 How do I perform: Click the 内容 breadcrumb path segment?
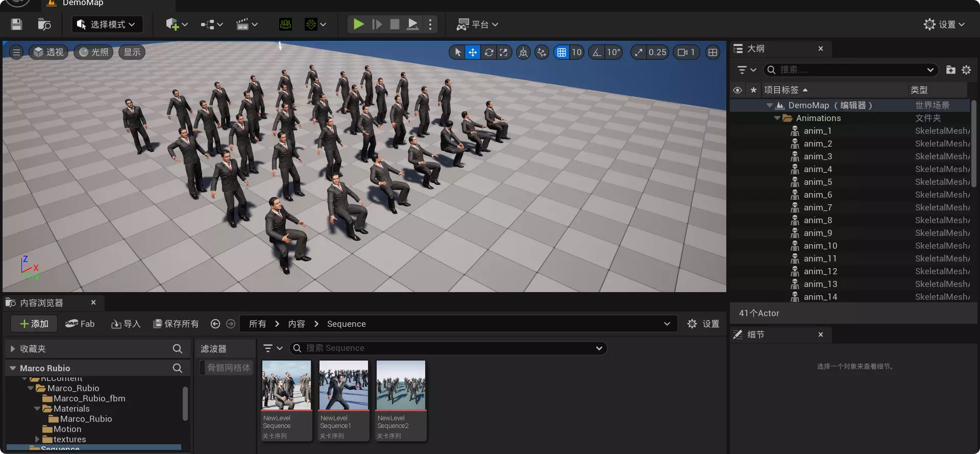point(296,324)
